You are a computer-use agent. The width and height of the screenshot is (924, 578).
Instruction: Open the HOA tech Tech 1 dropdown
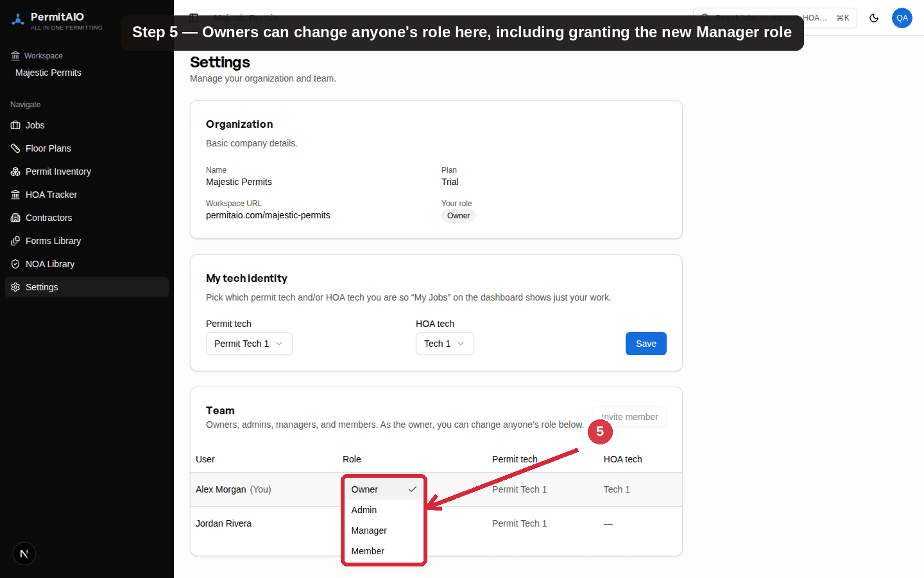445,344
